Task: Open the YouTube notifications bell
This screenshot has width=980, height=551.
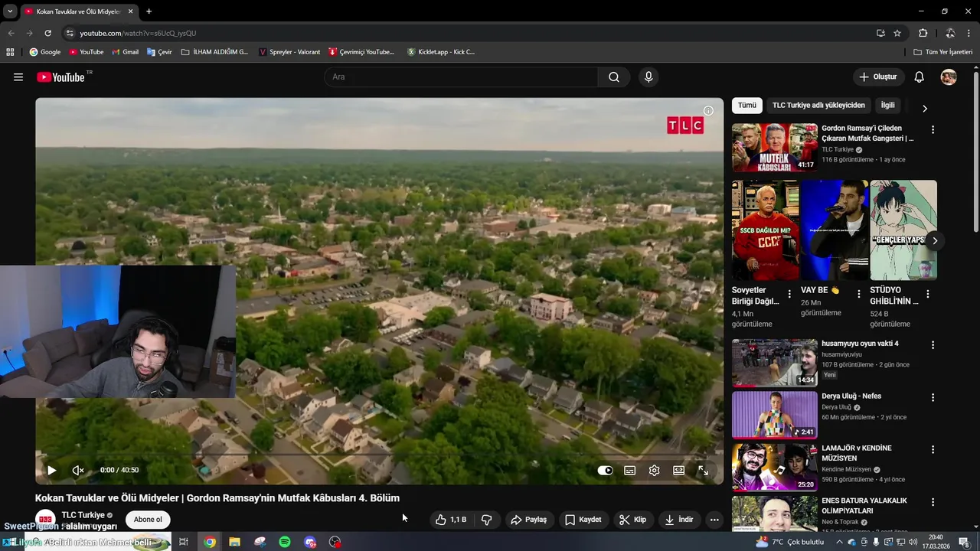Action: [x=920, y=77]
